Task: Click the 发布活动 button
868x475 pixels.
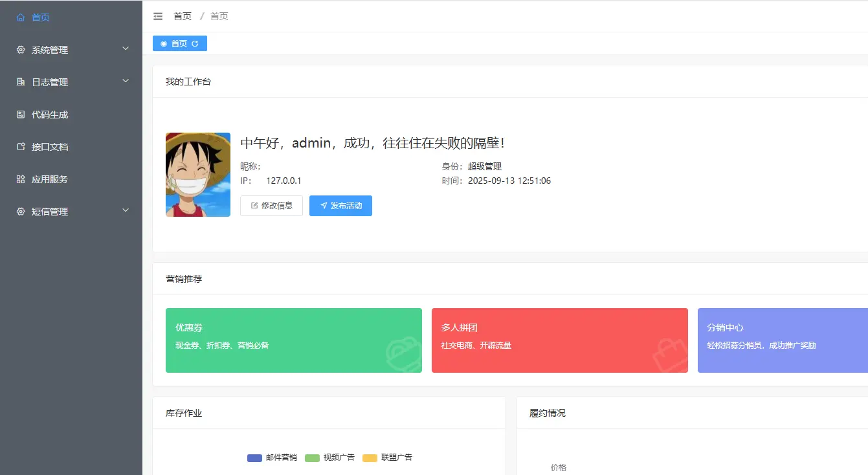Action: 340,206
